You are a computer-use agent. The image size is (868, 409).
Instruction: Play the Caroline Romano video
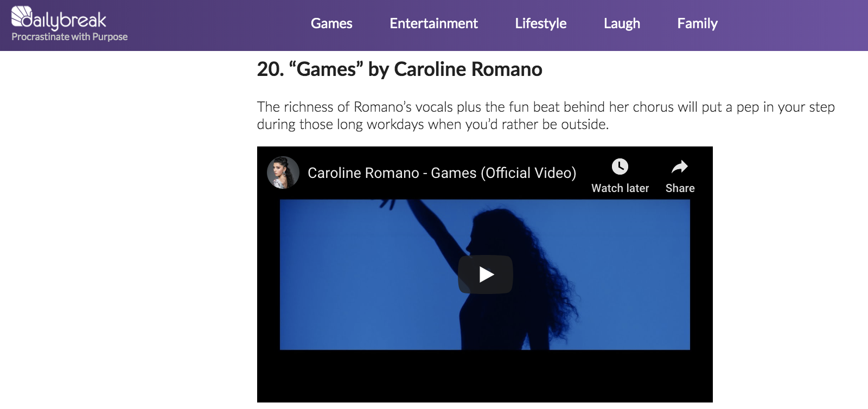pos(486,274)
